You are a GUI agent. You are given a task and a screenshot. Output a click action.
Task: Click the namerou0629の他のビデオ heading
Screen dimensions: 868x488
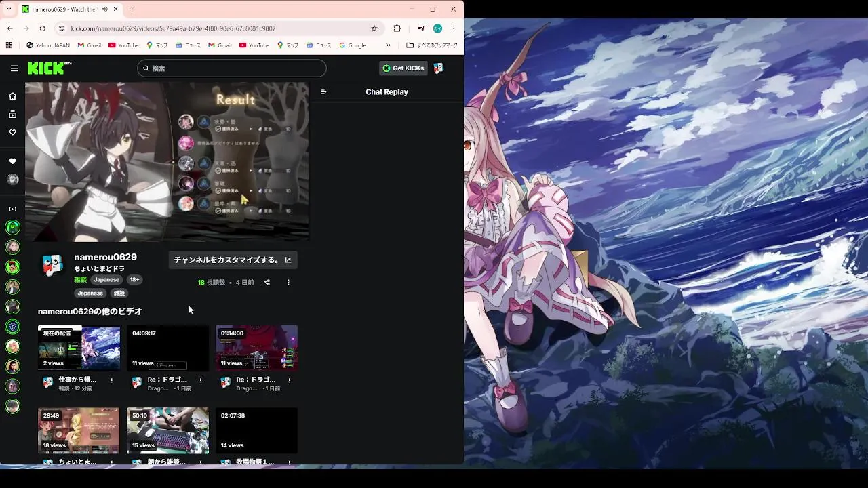[x=90, y=312]
